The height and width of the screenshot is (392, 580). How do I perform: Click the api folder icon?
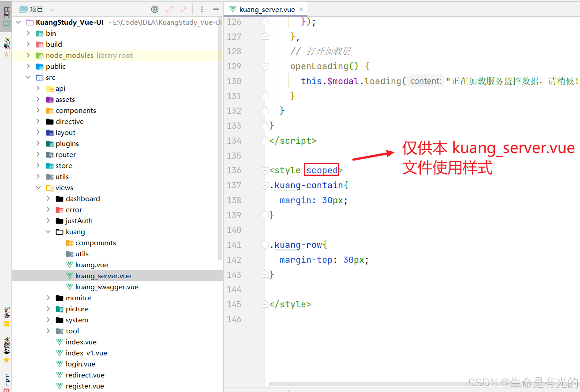50,89
